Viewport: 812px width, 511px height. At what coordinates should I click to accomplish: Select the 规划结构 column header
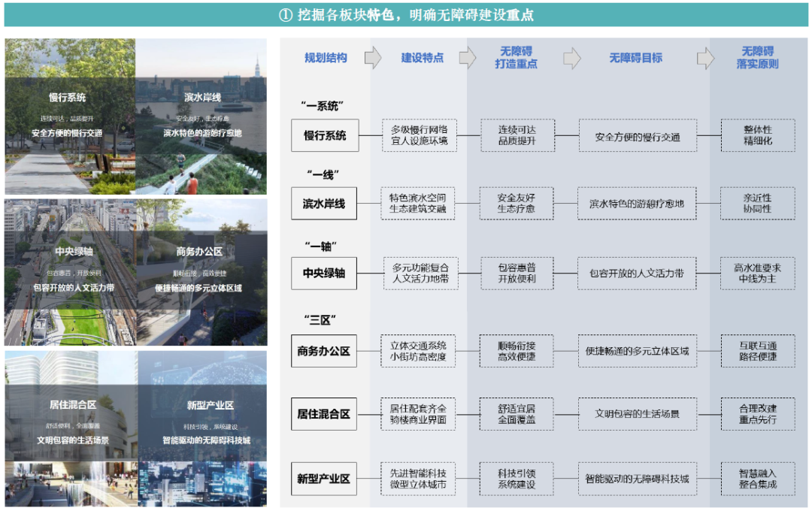(326, 58)
